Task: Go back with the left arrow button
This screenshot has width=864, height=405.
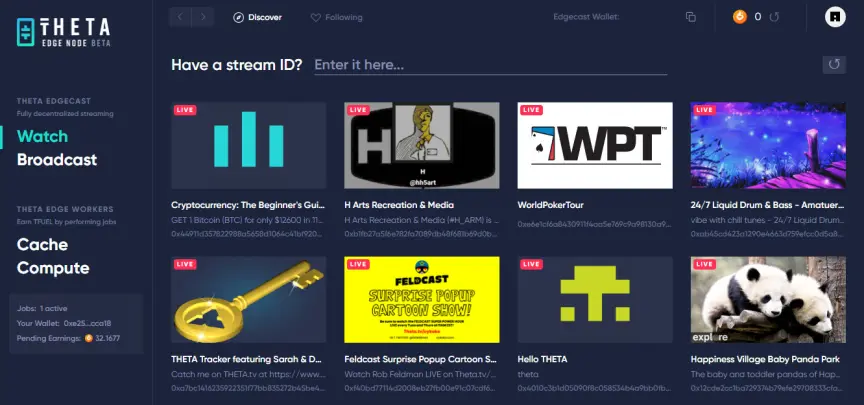Action: (180, 17)
